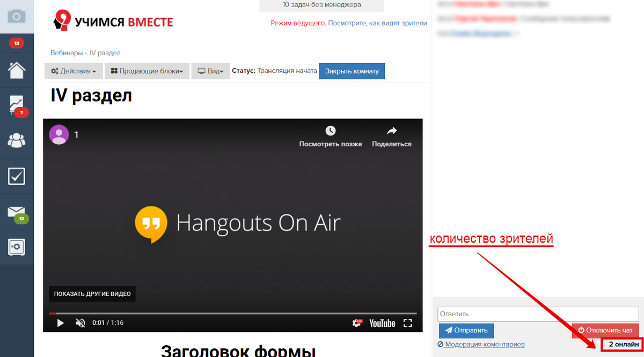Open the chart analytics sidebar icon
This screenshot has width=644, height=357.
click(x=17, y=105)
